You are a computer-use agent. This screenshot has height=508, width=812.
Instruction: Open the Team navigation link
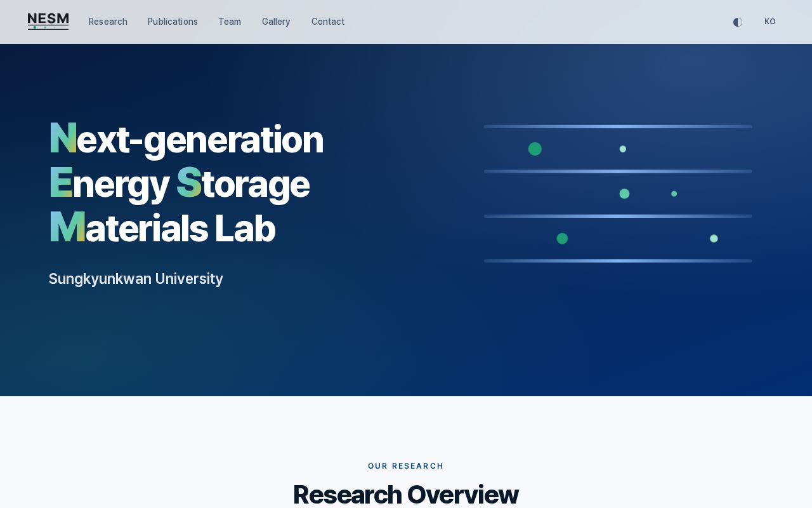click(230, 22)
